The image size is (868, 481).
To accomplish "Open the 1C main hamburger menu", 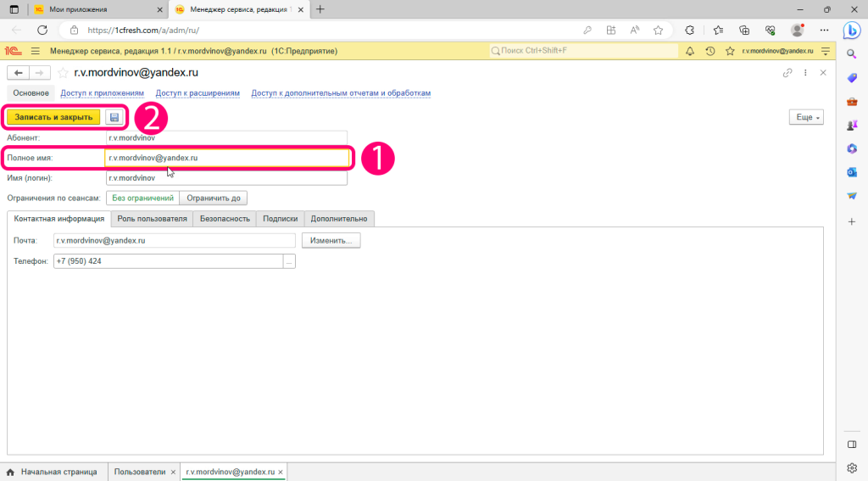I will click(x=36, y=52).
